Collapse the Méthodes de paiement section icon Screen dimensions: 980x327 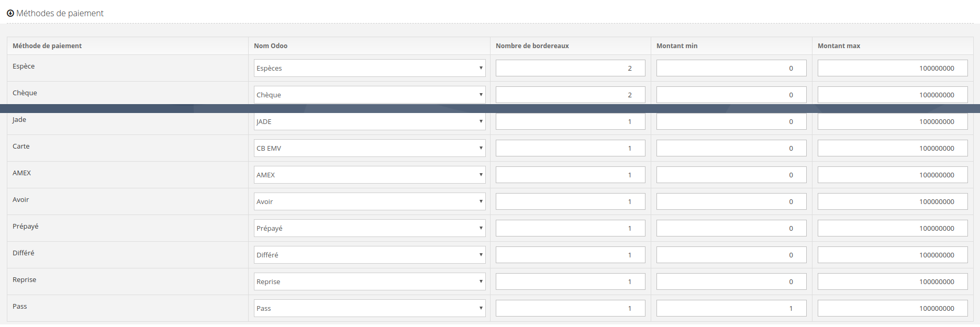point(10,13)
